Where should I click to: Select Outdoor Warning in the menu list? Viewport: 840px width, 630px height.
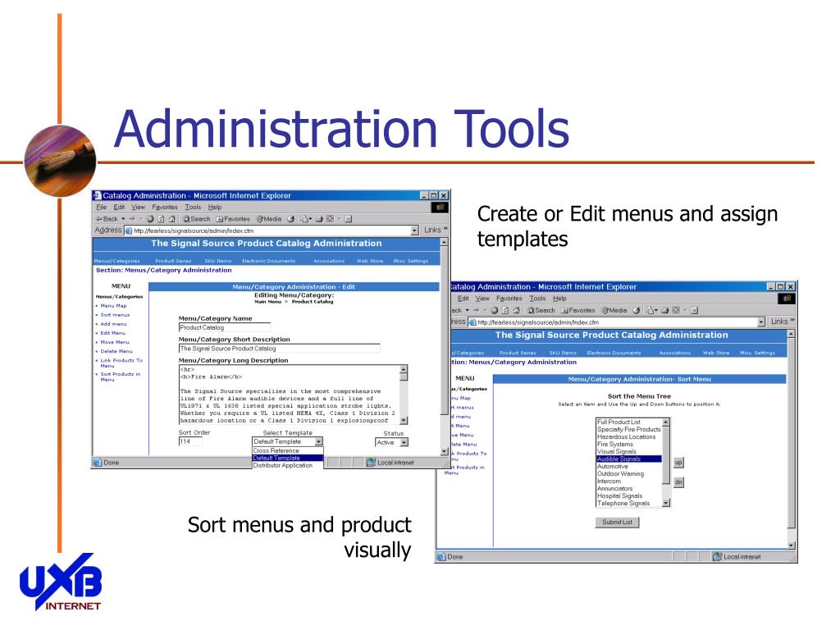(x=629, y=474)
